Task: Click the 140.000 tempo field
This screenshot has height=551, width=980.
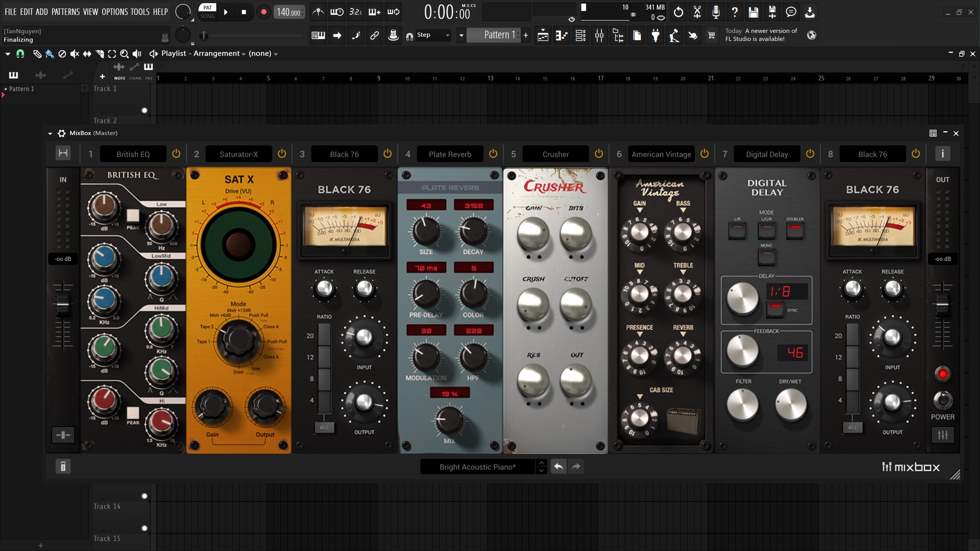Action: (x=289, y=12)
